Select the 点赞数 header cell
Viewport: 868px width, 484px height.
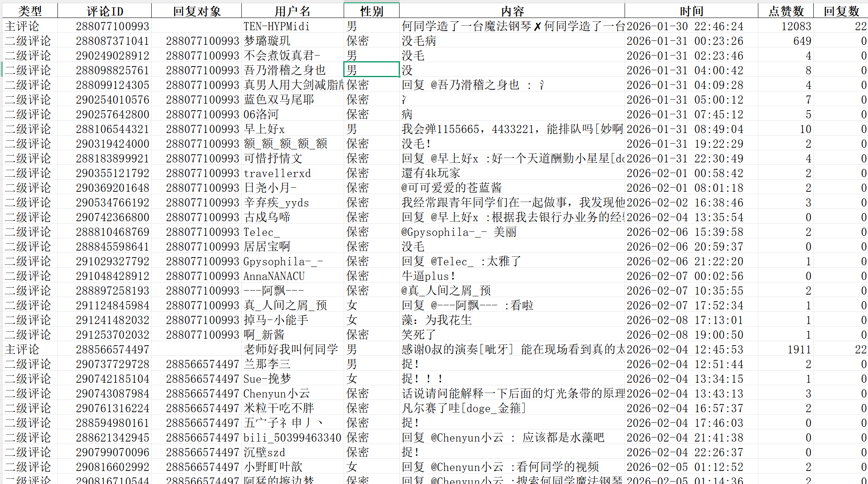[x=786, y=11]
